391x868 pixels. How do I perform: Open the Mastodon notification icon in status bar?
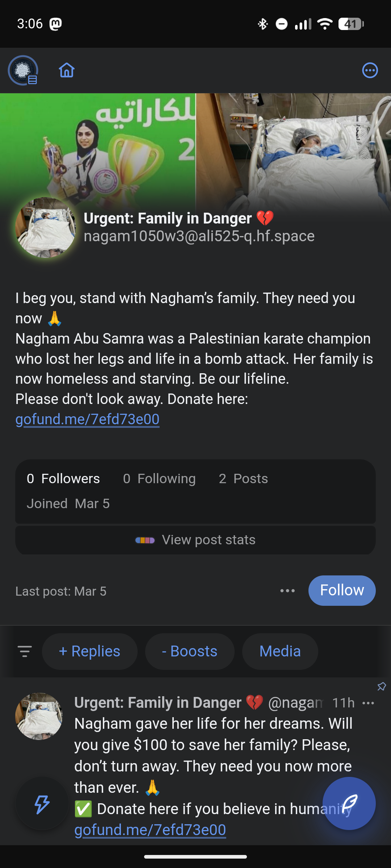[x=55, y=24]
